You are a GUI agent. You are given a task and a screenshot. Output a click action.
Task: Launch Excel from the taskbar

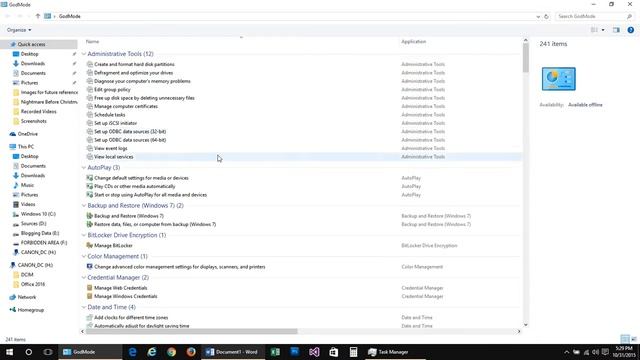point(275,352)
